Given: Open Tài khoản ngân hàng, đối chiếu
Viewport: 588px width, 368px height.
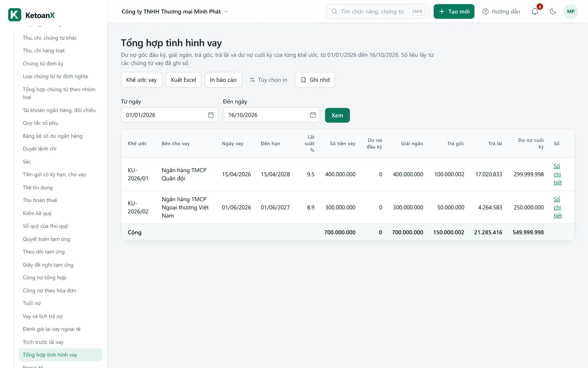Looking at the screenshot, I should click(x=59, y=110).
